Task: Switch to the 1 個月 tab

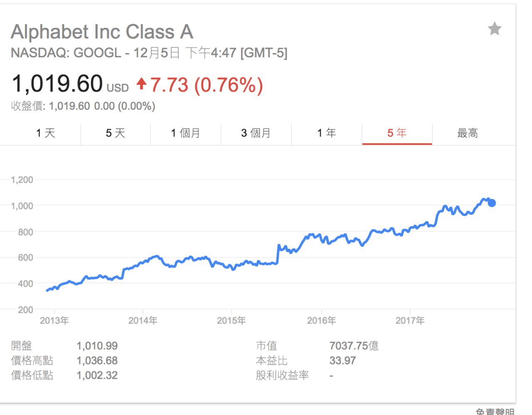Action: pos(185,133)
